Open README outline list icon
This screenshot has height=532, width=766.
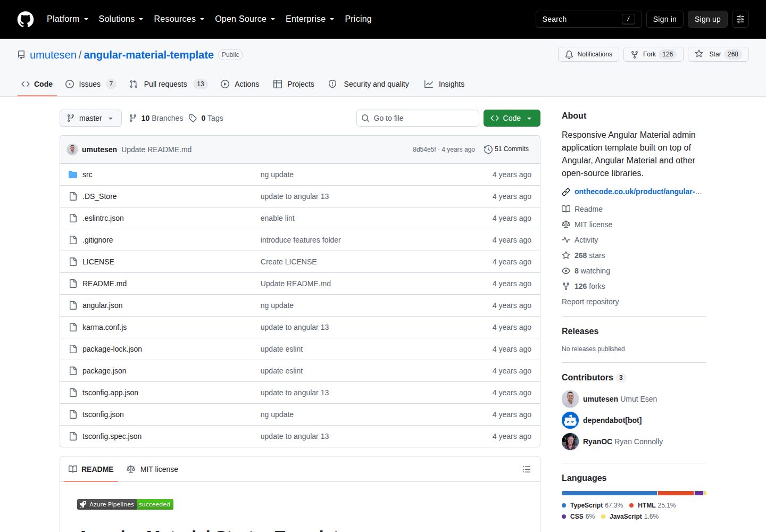(x=527, y=469)
